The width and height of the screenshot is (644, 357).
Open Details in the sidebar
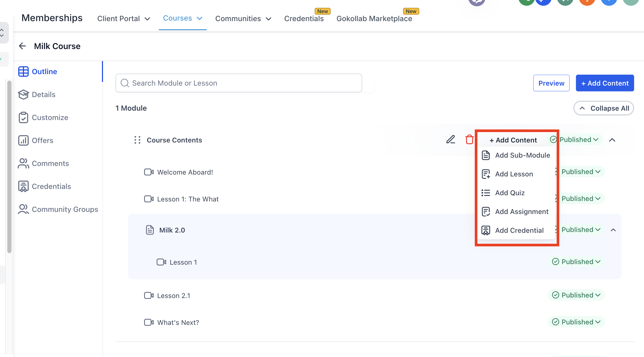coord(43,94)
